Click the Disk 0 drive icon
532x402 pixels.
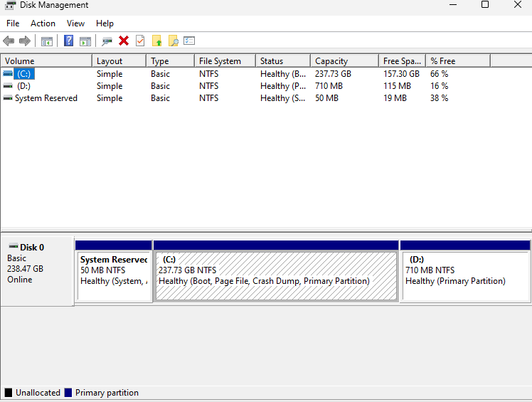pyautogui.click(x=14, y=245)
